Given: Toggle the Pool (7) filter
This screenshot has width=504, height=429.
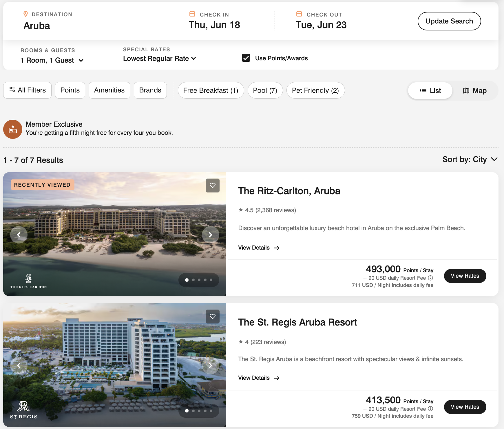Looking at the screenshot, I should click(265, 90).
